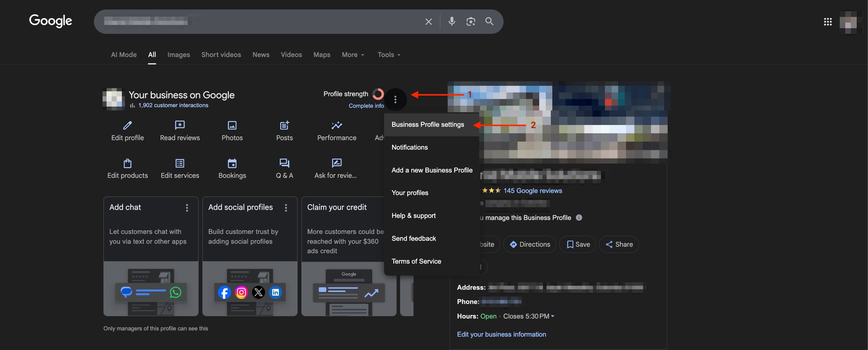Click the Photos icon
This screenshot has height=350, width=868.
point(232,126)
